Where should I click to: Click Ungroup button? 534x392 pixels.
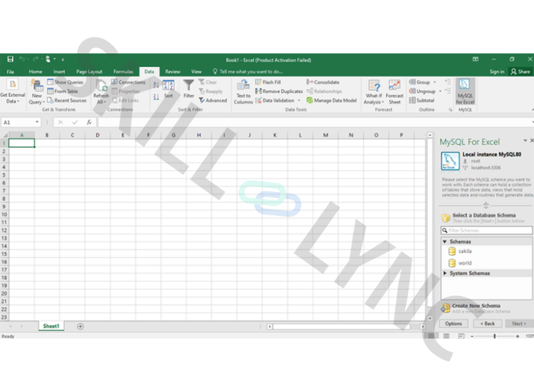[x=423, y=92]
